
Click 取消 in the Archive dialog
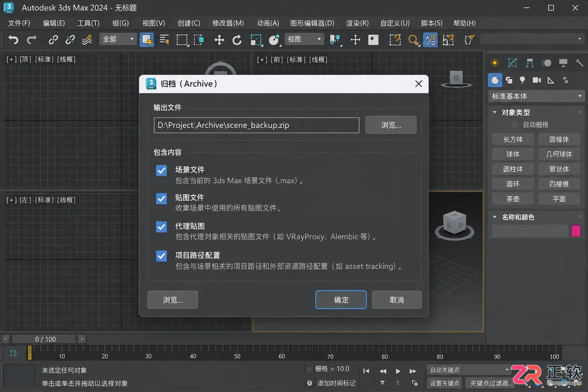[396, 300]
